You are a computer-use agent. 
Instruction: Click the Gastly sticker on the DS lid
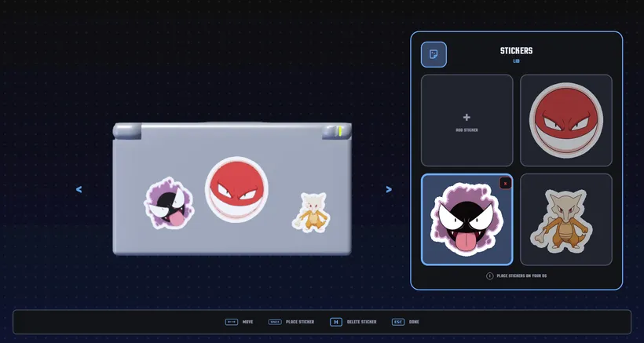click(169, 203)
